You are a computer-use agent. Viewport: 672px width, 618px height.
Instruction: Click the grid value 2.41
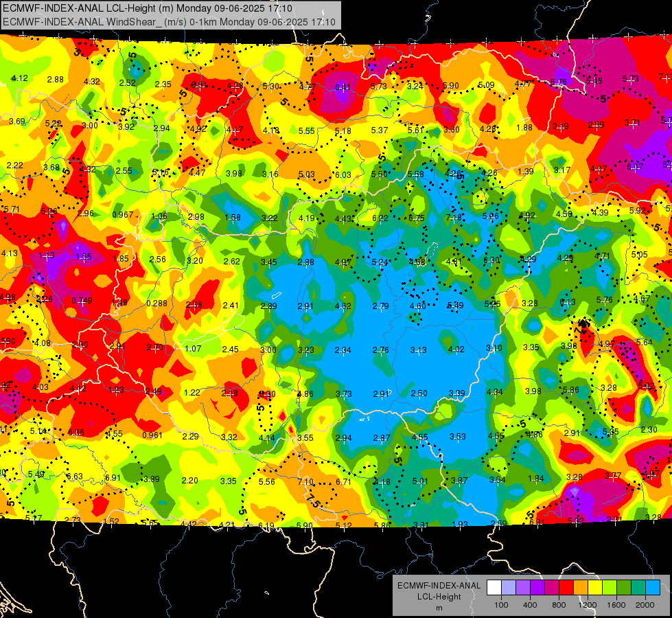pos(231,305)
